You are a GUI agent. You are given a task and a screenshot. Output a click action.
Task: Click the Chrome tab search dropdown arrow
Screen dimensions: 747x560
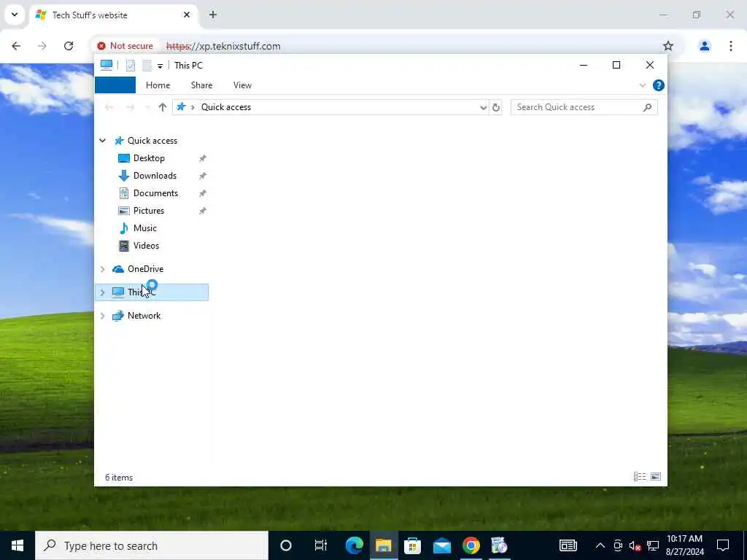pos(15,15)
